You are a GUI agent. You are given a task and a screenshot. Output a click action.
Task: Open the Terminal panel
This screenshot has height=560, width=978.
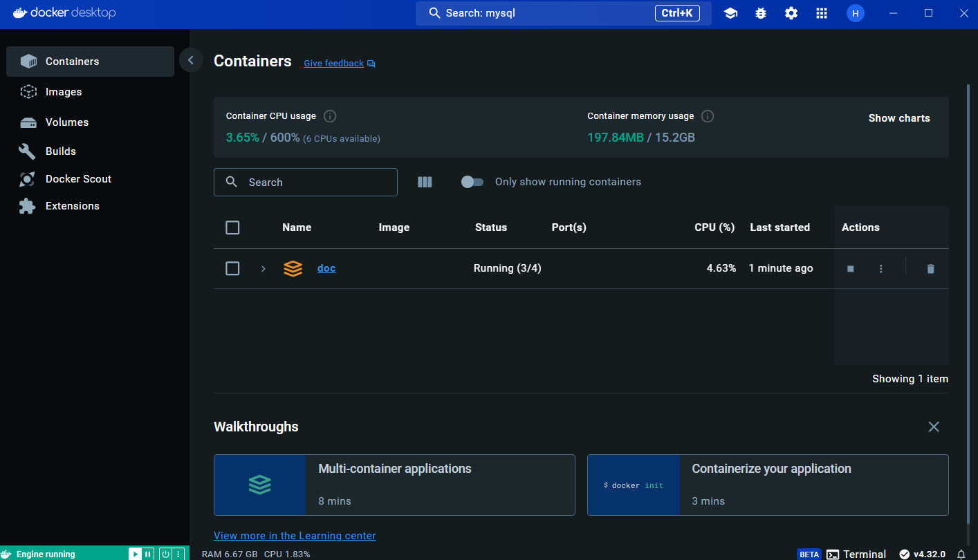856,554
